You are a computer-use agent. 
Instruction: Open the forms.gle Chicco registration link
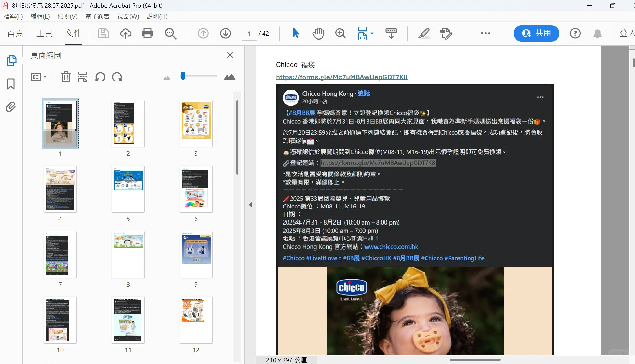342,77
